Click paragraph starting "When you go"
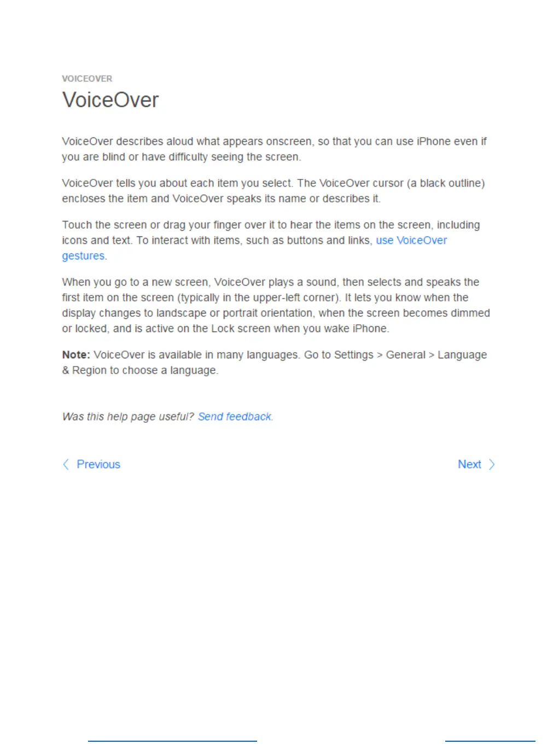Screen dimensions: 559x756 tap(276, 305)
